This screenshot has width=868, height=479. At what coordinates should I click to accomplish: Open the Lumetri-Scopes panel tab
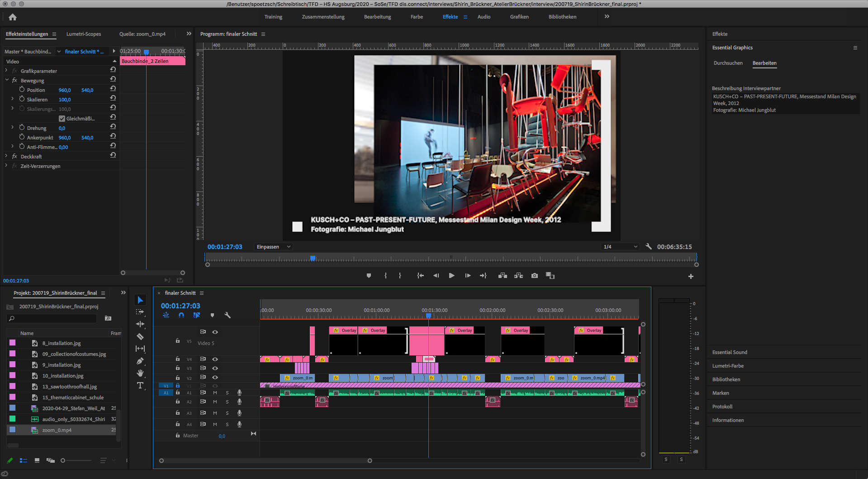(x=84, y=34)
